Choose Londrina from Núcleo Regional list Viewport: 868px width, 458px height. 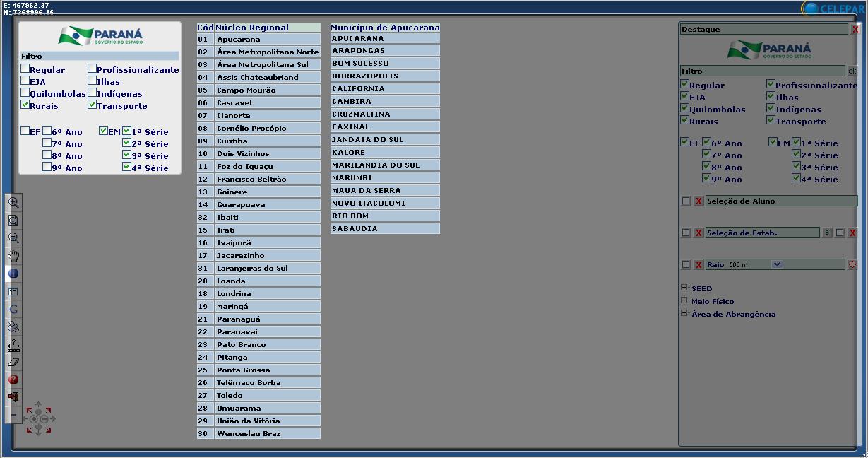(258, 294)
